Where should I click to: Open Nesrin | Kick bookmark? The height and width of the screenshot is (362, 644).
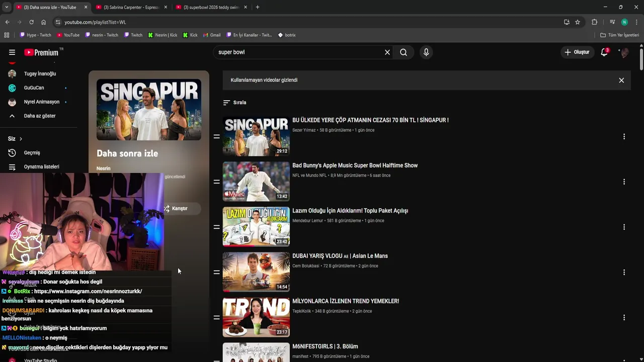pyautogui.click(x=163, y=35)
